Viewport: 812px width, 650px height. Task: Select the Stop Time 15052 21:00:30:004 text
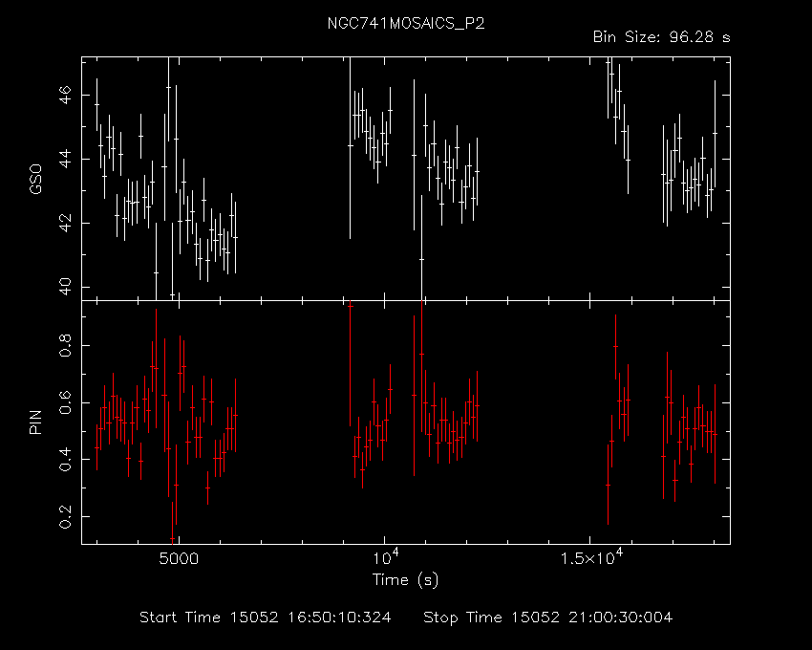548,617
